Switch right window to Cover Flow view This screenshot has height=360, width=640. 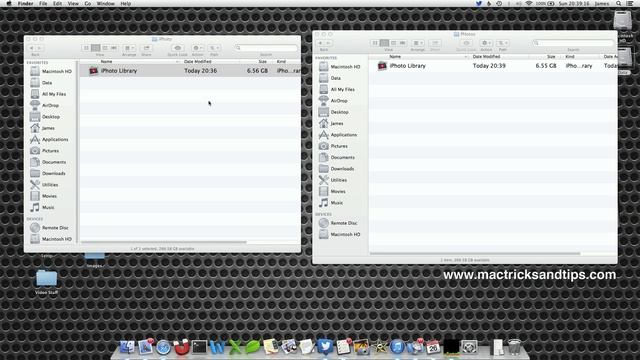pos(403,43)
